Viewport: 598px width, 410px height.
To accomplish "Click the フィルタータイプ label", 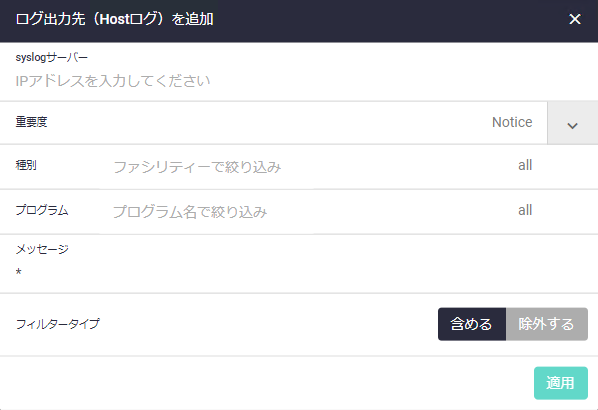I will (58, 324).
